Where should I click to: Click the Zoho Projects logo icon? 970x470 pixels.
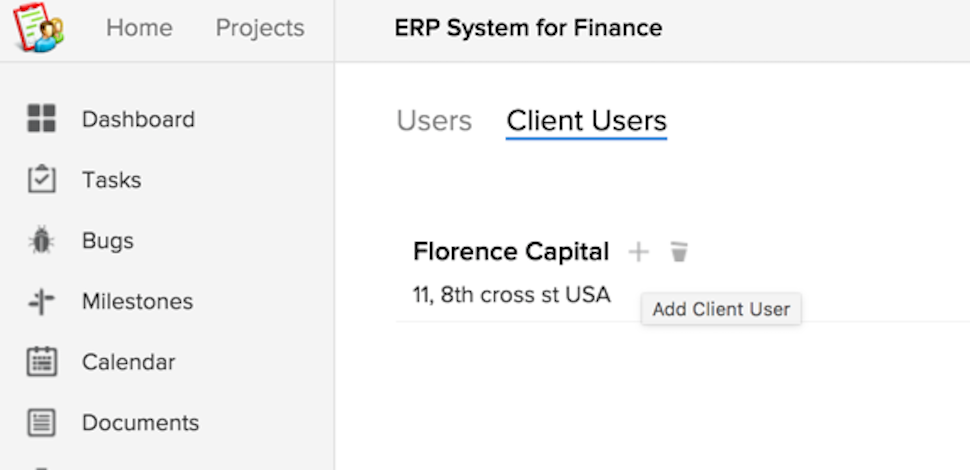[x=38, y=29]
